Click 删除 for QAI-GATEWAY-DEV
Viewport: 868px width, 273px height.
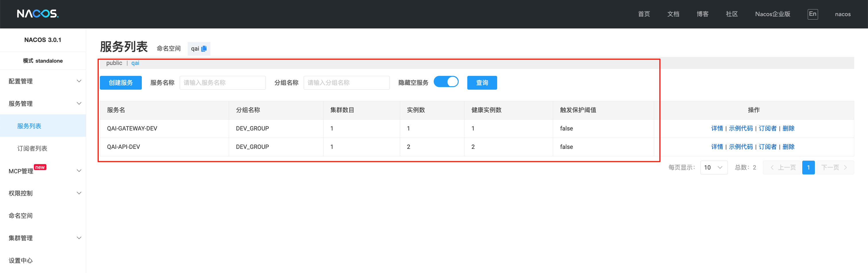pos(788,128)
